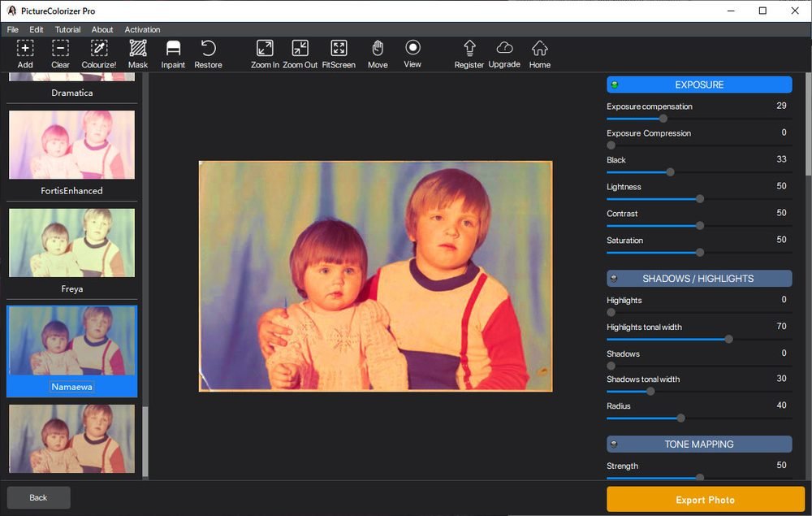Open the Activation menu
Viewport: 812px width, 516px height.
click(x=142, y=30)
